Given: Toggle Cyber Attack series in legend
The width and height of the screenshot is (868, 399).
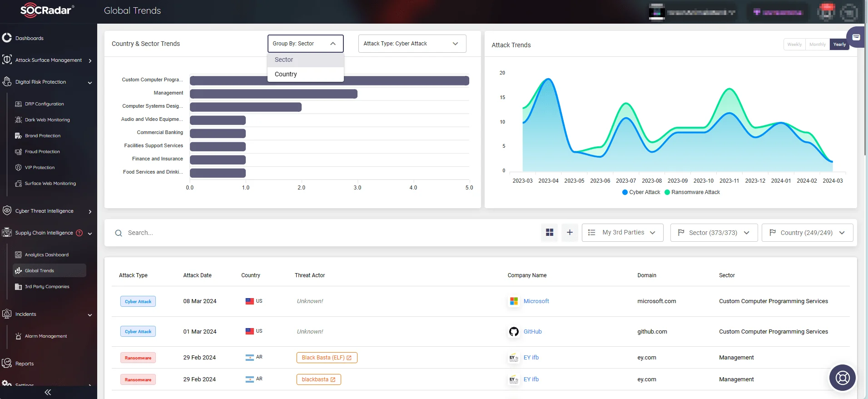Looking at the screenshot, I should tap(641, 192).
